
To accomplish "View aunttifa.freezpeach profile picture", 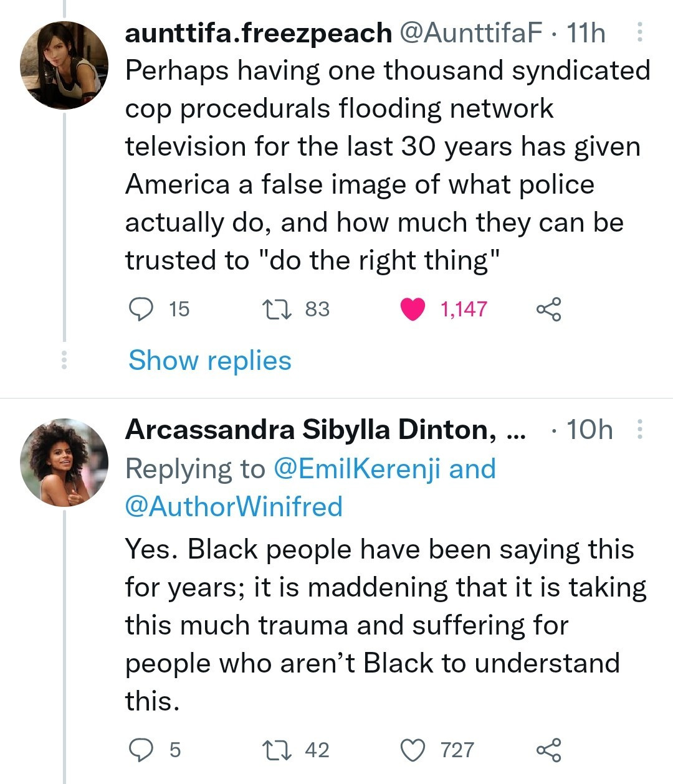I will (x=64, y=65).
